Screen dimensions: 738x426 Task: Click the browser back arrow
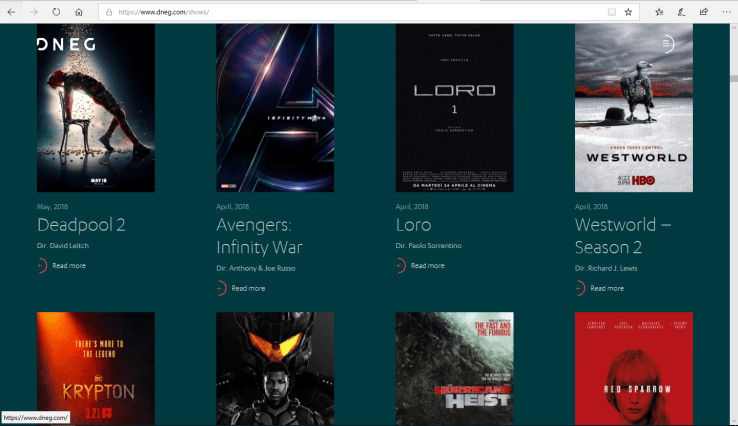(10, 12)
